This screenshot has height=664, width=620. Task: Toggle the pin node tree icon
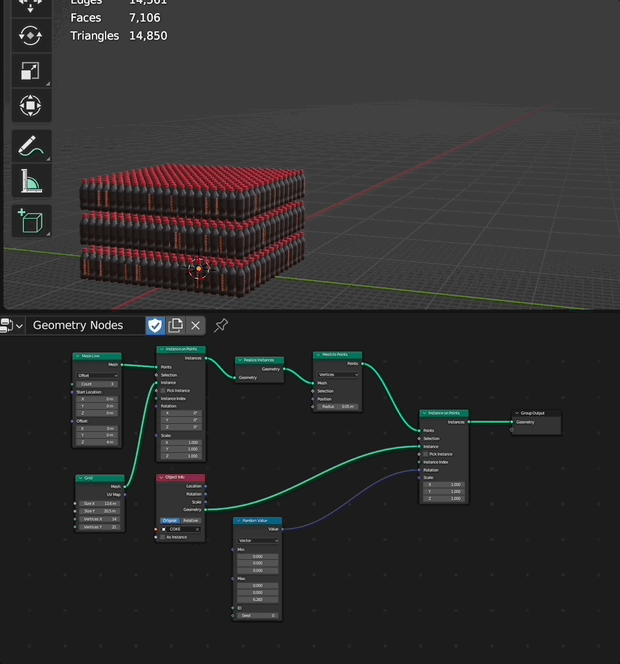click(x=221, y=326)
